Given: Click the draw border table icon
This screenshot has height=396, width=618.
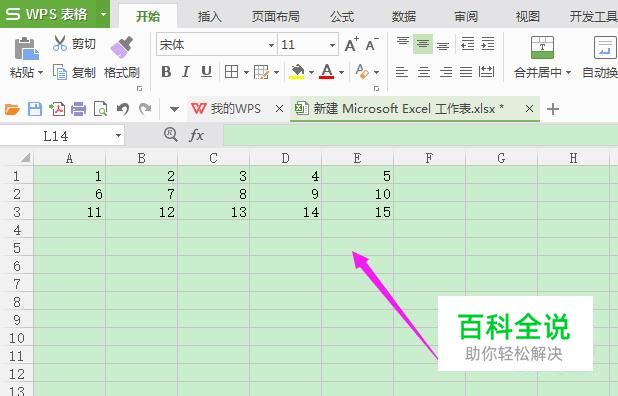Looking at the screenshot, I should 261,72.
